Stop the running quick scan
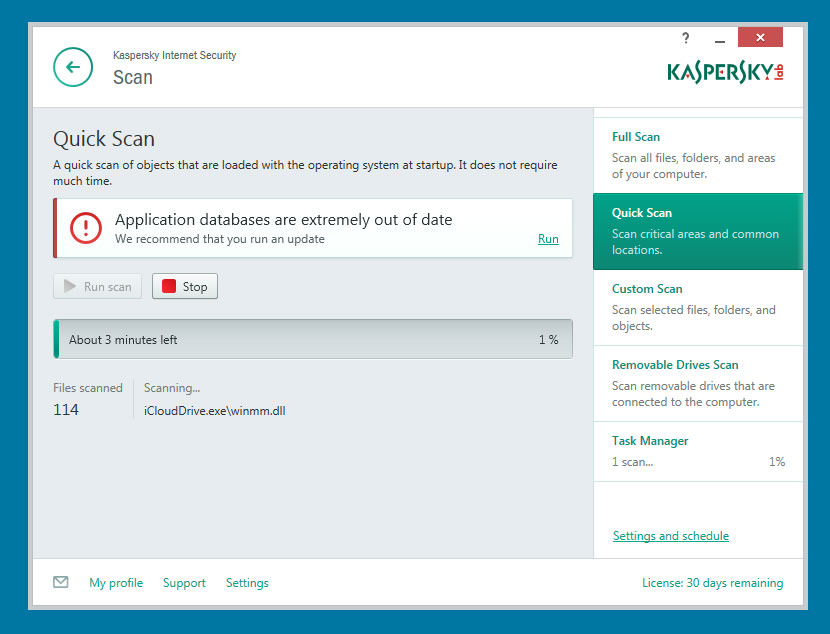This screenshot has width=830, height=634. (185, 286)
